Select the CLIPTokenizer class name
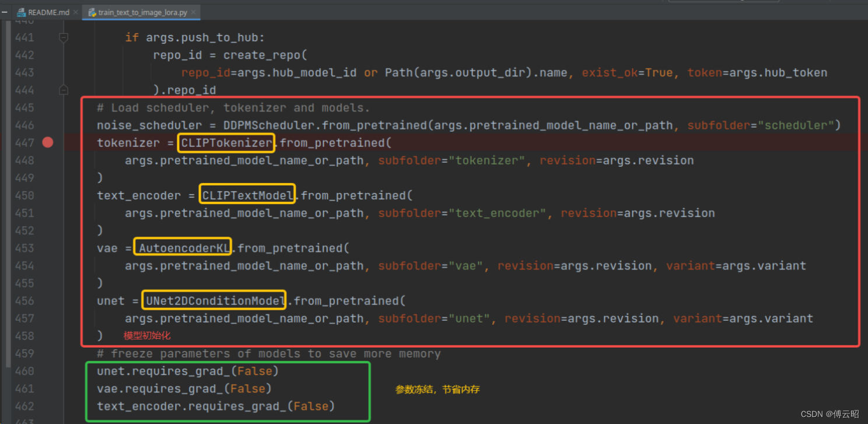 pyautogui.click(x=226, y=142)
